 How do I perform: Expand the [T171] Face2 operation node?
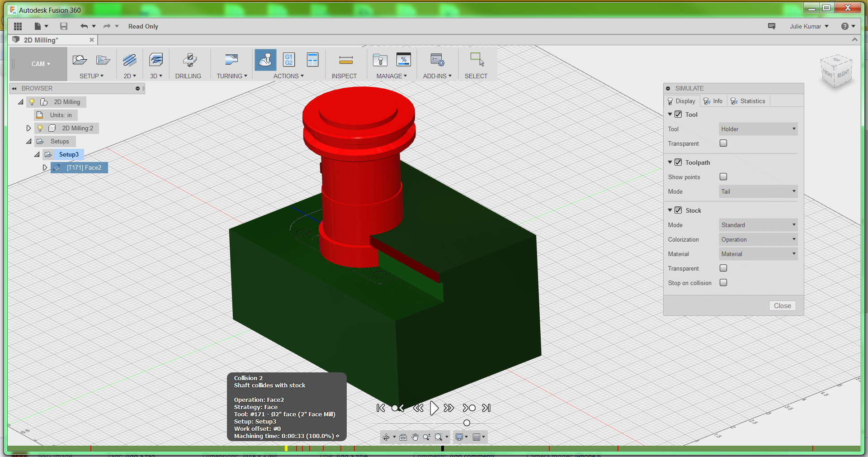point(45,167)
